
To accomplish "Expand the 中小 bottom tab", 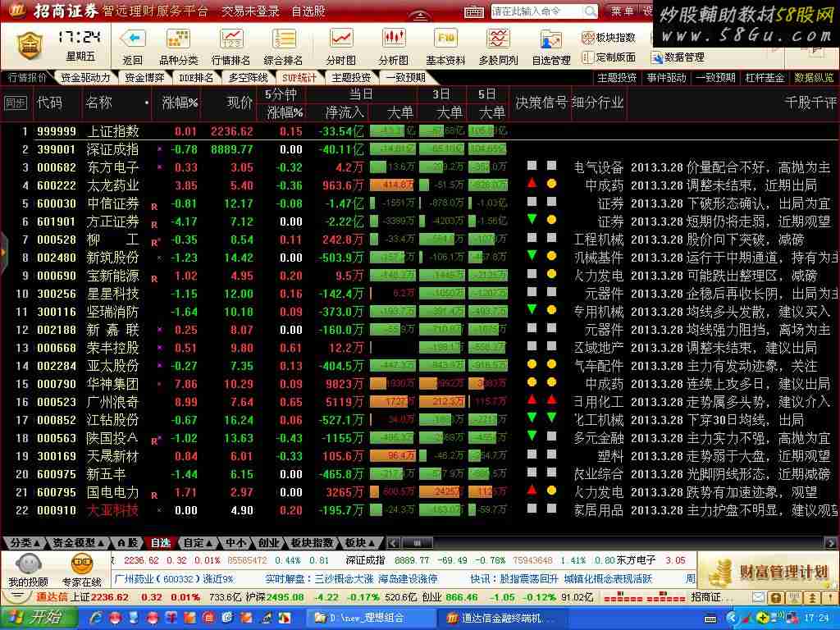I will (235, 543).
